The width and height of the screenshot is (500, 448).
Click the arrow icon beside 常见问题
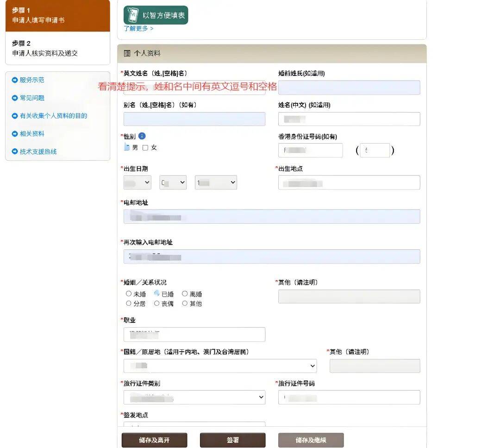coord(15,98)
